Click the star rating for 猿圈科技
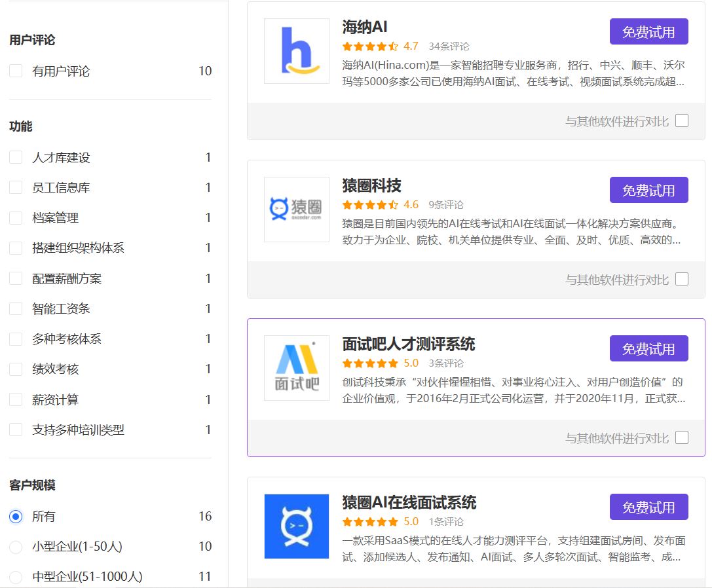 click(370, 205)
